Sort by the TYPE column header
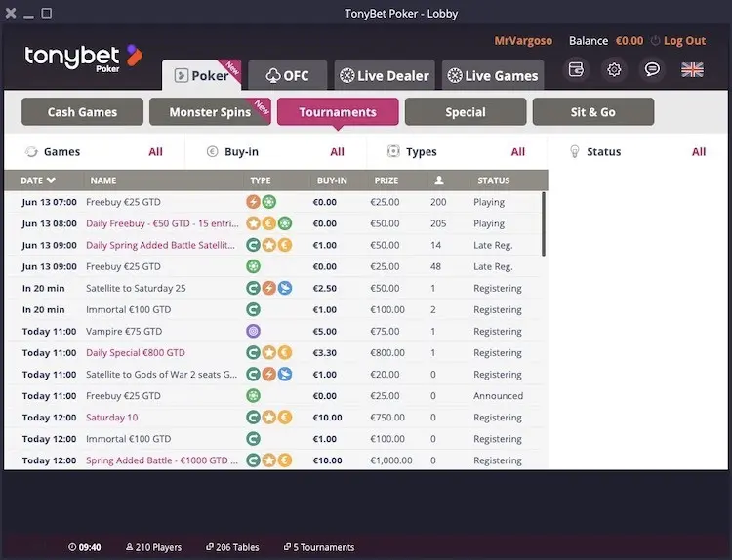The image size is (732, 560). tap(260, 180)
